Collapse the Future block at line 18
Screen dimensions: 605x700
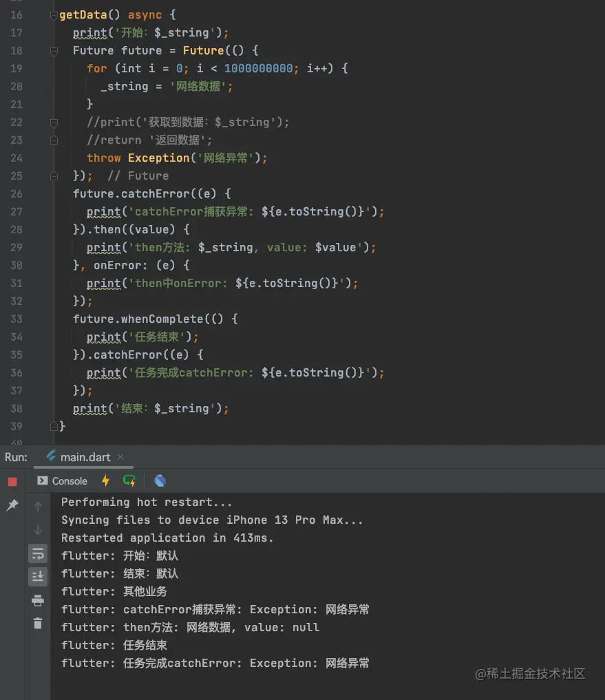(x=54, y=51)
